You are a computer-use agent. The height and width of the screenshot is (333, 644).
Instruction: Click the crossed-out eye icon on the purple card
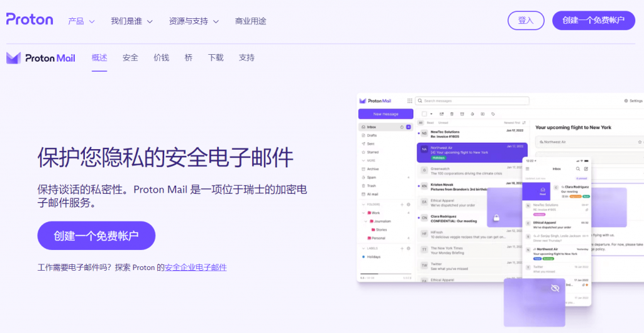[555, 288]
